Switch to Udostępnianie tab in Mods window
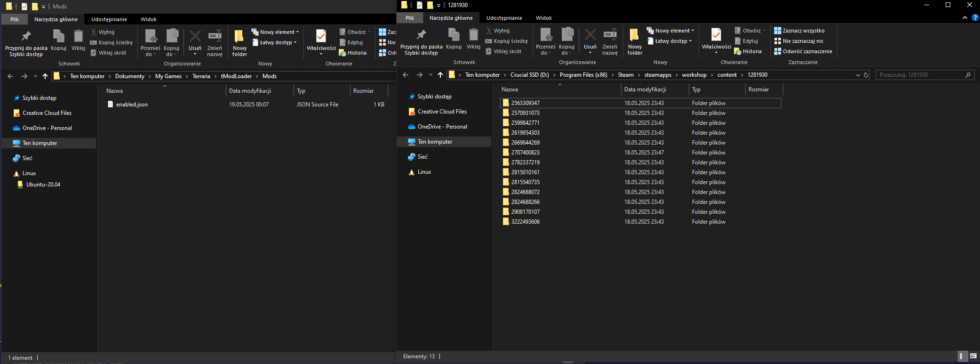The width and height of the screenshot is (980, 364). 109,19
